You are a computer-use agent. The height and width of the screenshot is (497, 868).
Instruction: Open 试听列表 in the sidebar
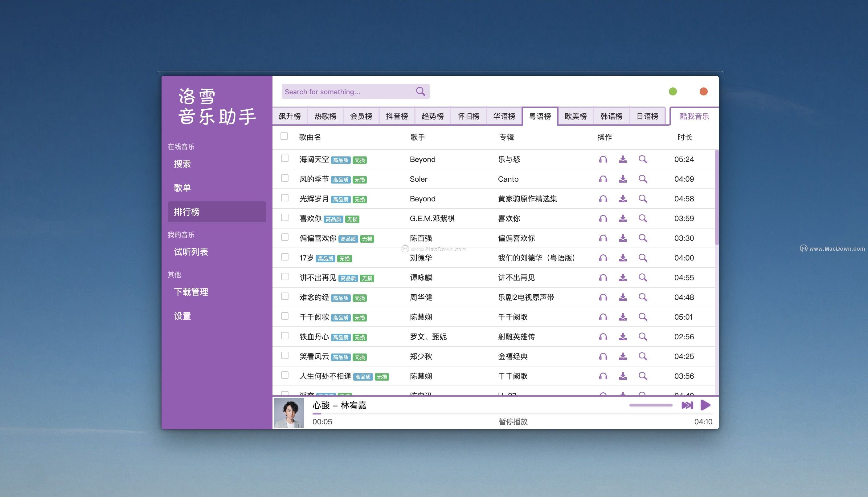pos(191,252)
